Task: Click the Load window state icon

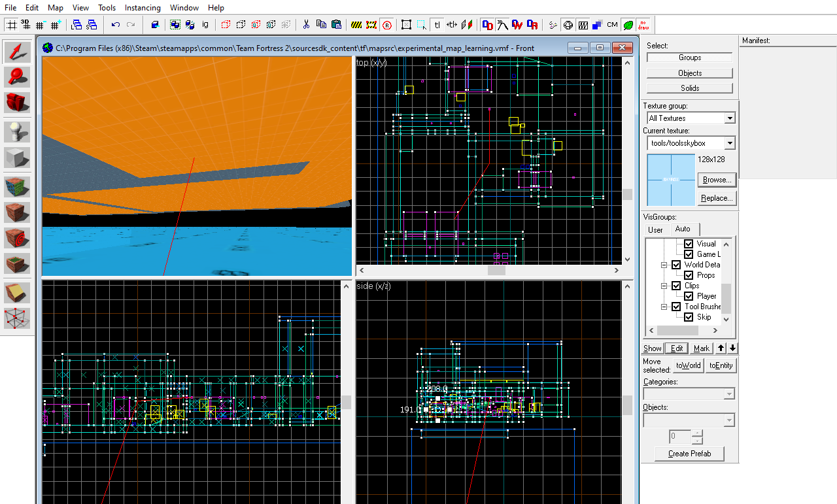Action: [x=77, y=25]
